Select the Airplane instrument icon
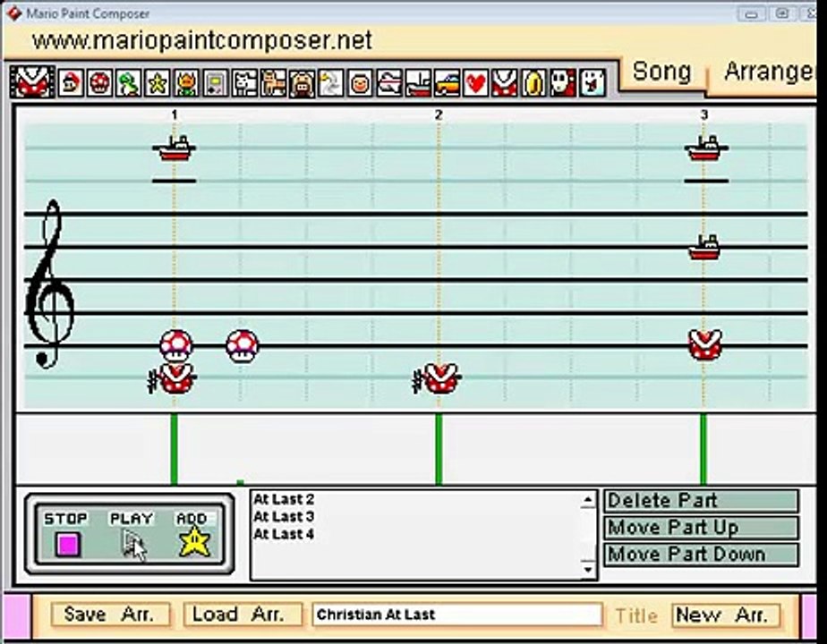The width and height of the screenshot is (827, 644). 389,83
